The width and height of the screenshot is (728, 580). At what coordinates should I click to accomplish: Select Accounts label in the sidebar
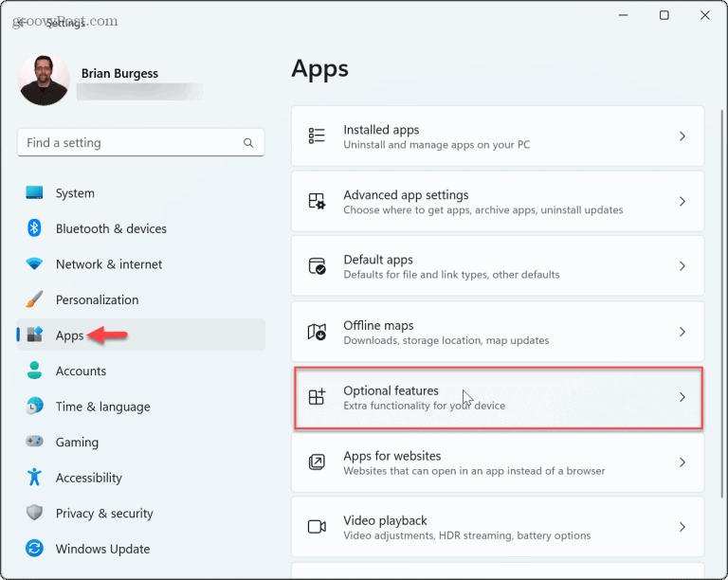[81, 371]
